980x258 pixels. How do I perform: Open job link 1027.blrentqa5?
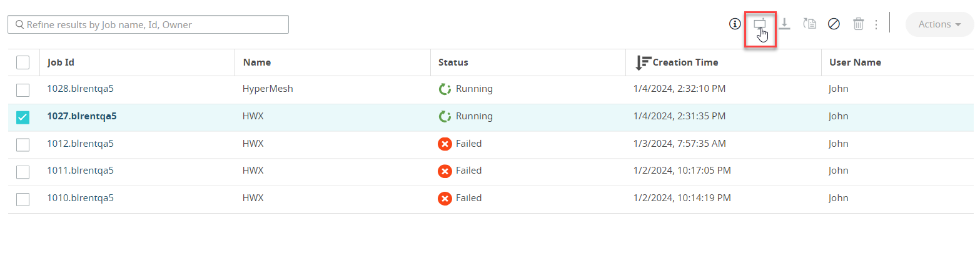click(x=82, y=116)
